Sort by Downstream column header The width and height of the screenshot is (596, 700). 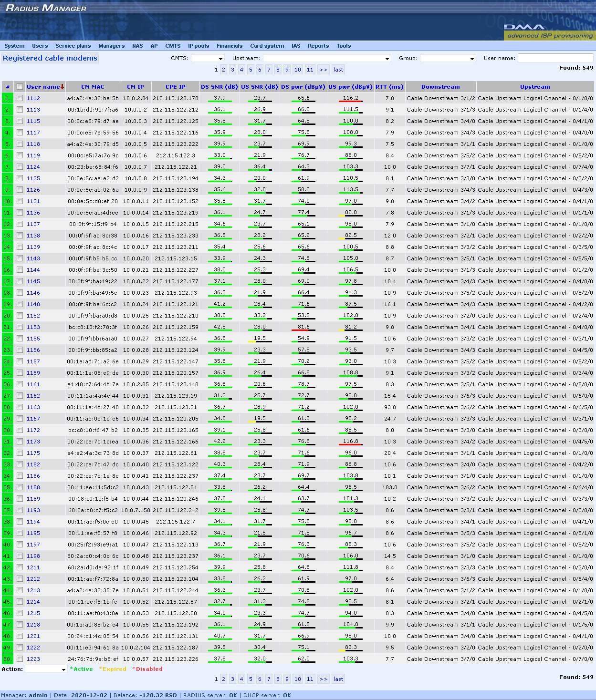point(440,87)
